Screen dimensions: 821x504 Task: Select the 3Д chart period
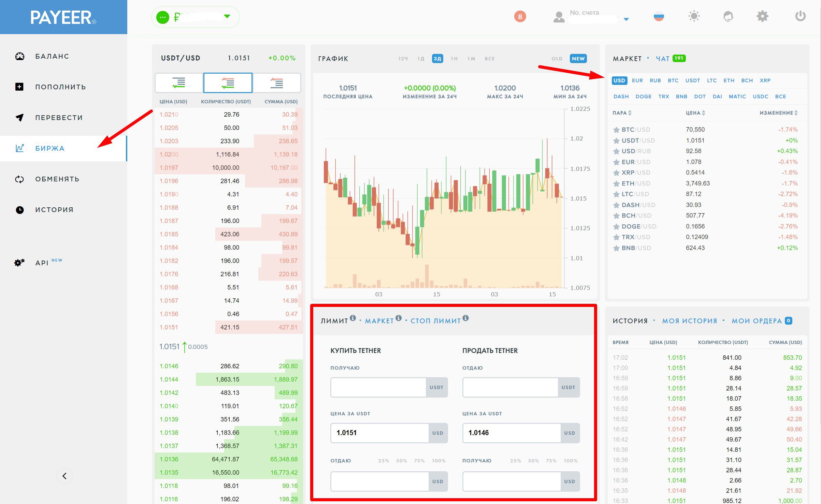437,59
